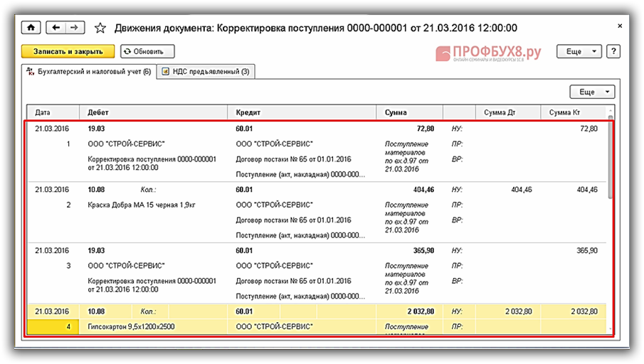The image size is (644, 364).
Task: Select highlighted sum 2 032,80 in Сумма column
Action: tap(421, 311)
